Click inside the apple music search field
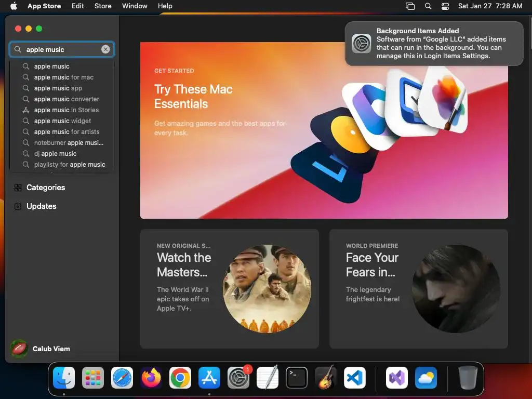 point(62,49)
